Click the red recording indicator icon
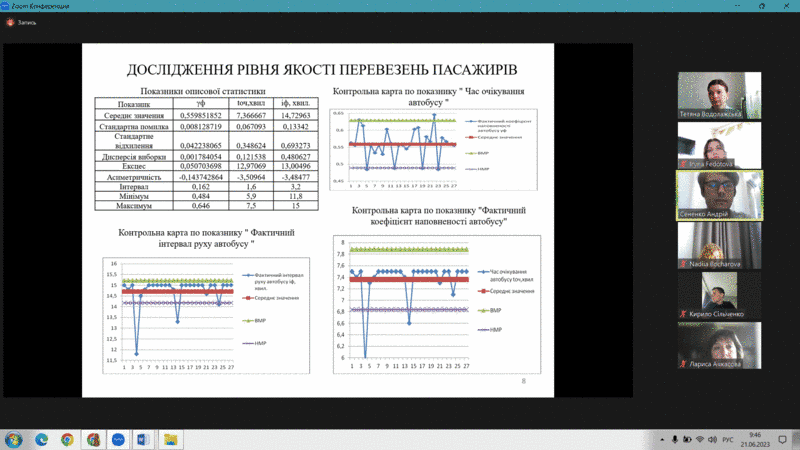 click(x=9, y=22)
